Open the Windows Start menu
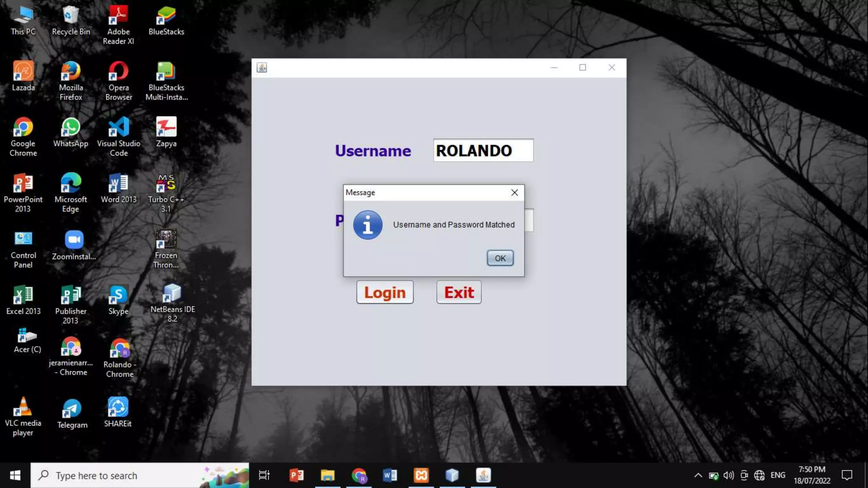 click(15, 475)
